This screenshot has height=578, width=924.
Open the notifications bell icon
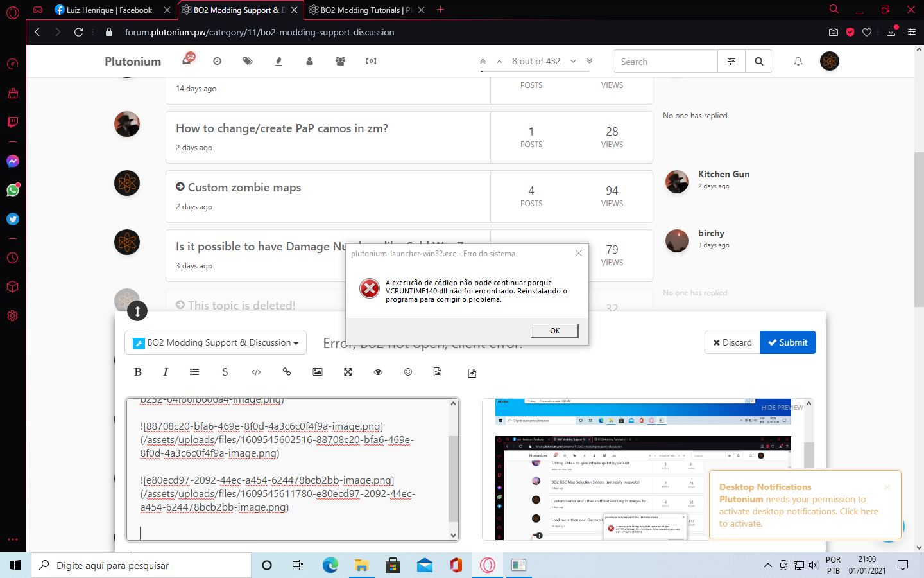(798, 61)
